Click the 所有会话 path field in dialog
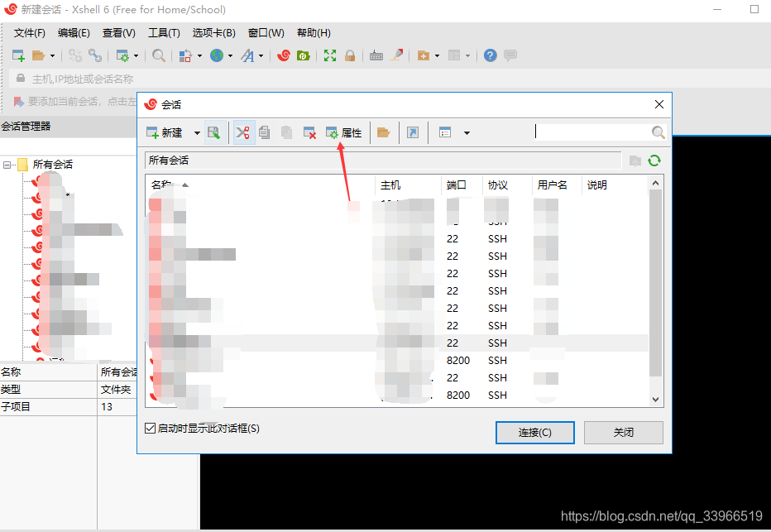This screenshot has height=532, width=771. point(383,161)
